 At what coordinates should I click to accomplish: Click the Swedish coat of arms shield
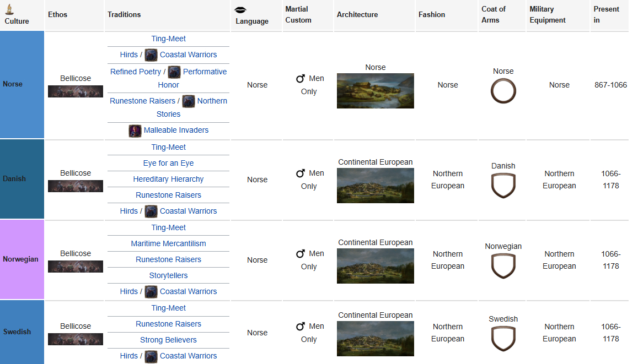click(x=503, y=339)
